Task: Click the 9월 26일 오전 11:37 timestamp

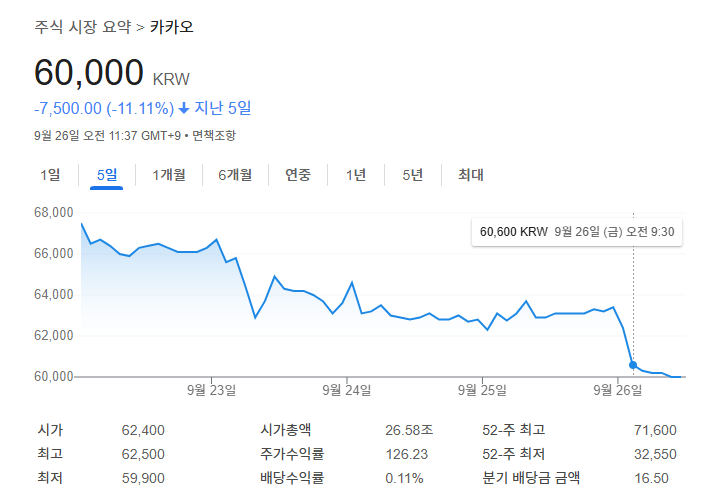Action: pos(85,135)
